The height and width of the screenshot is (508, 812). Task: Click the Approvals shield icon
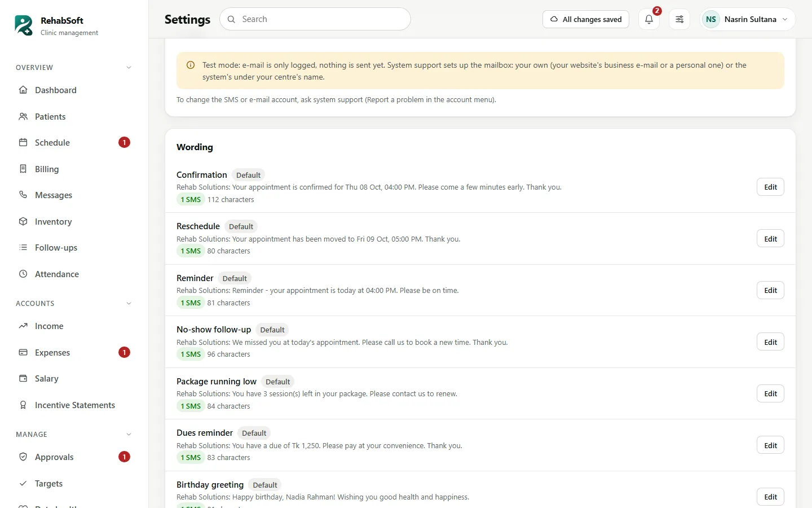tap(23, 457)
